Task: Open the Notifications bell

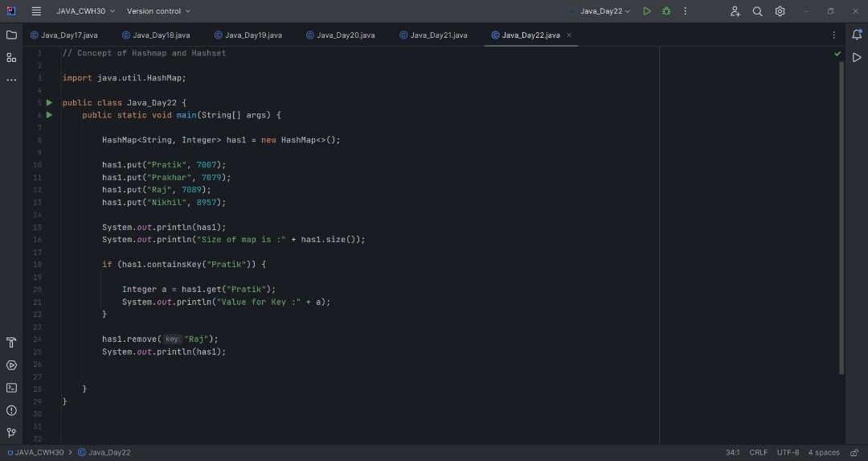Action: pos(857,35)
